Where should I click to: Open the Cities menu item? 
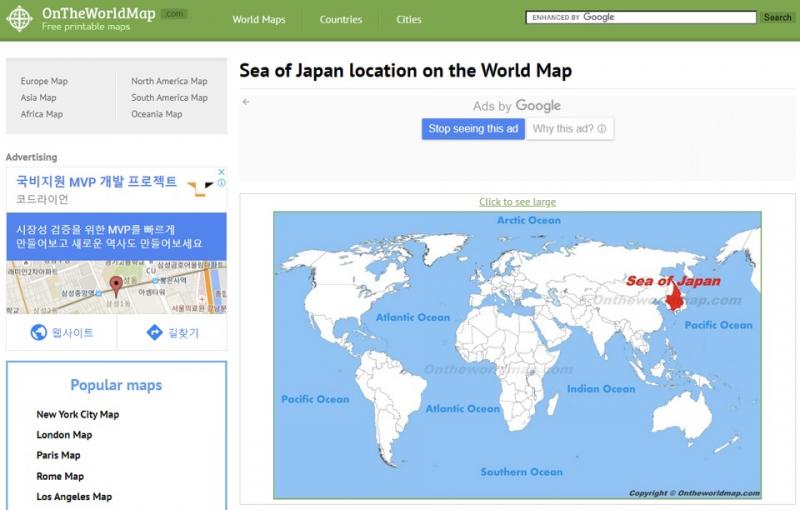[408, 20]
